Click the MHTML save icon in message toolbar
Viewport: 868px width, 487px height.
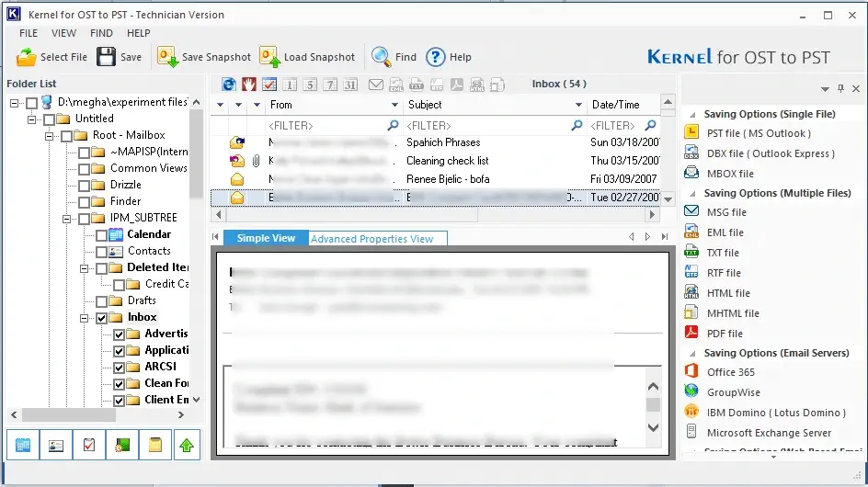pos(497,85)
